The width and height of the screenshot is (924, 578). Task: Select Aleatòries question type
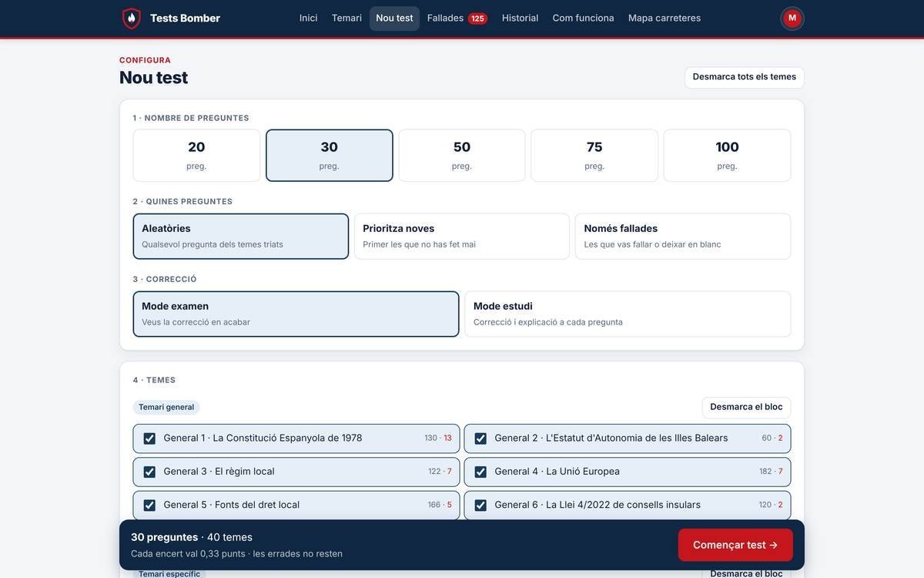241,236
